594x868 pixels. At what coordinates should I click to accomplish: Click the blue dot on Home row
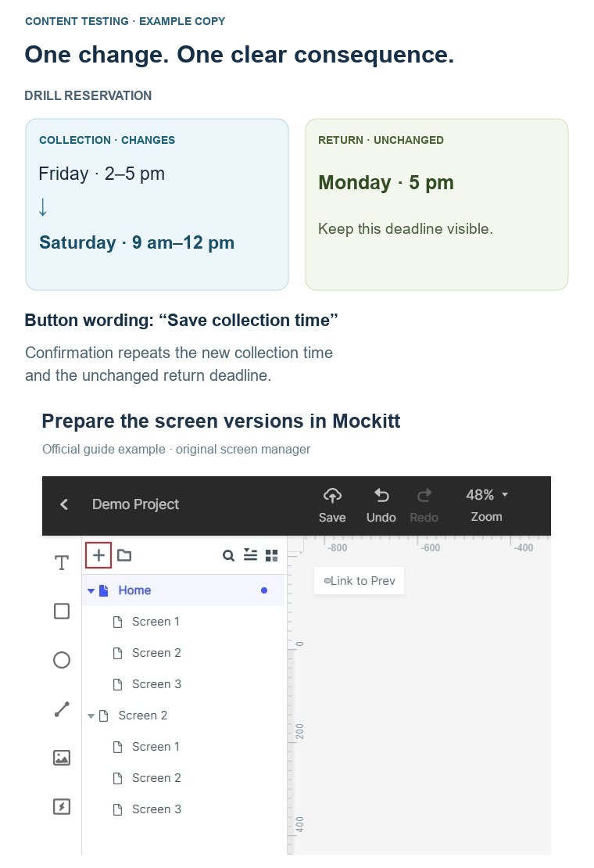click(264, 590)
